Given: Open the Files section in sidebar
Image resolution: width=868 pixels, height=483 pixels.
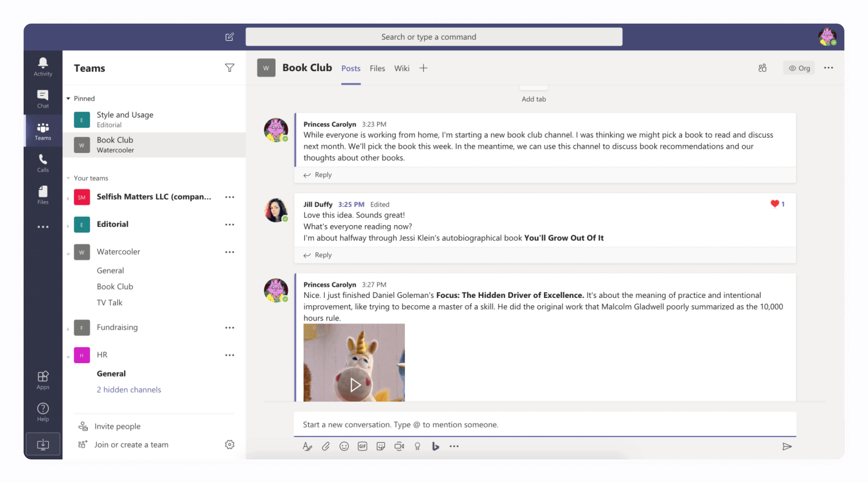Looking at the screenshot, I should [43, 195].
